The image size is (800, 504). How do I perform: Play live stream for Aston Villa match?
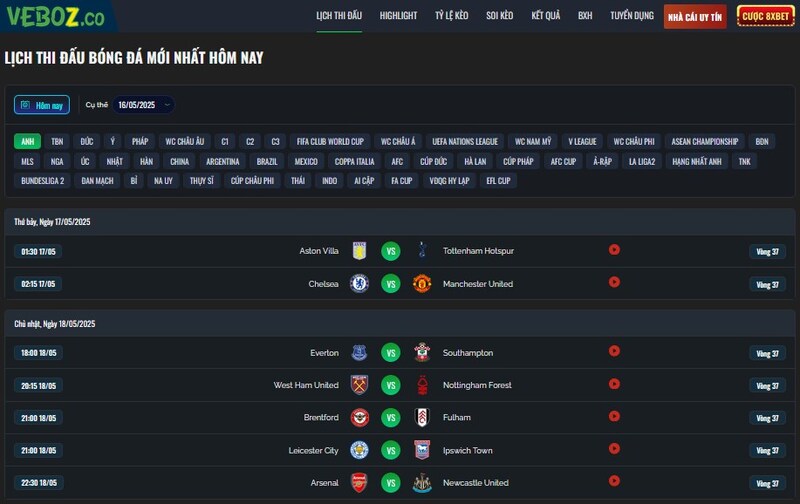pos(614,249)
